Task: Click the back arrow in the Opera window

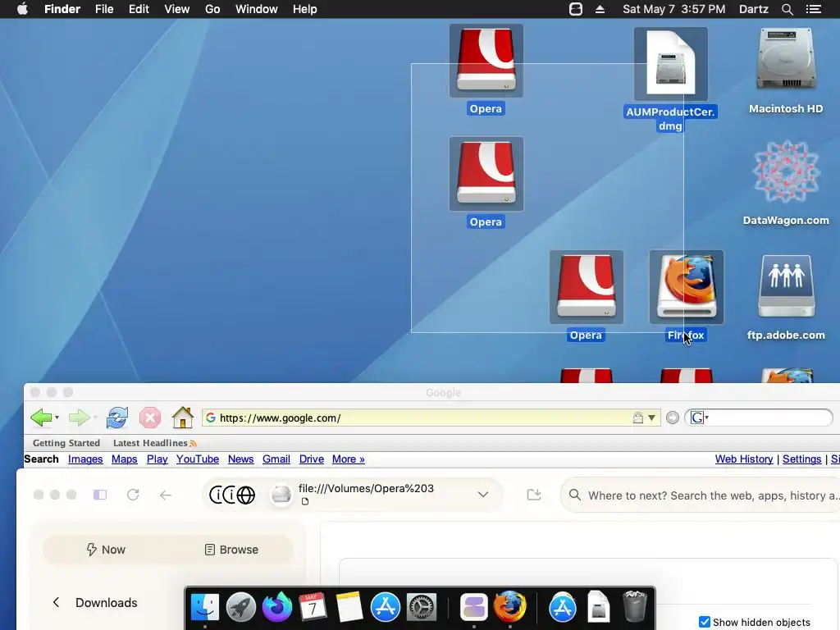Action: click(166, 495)
